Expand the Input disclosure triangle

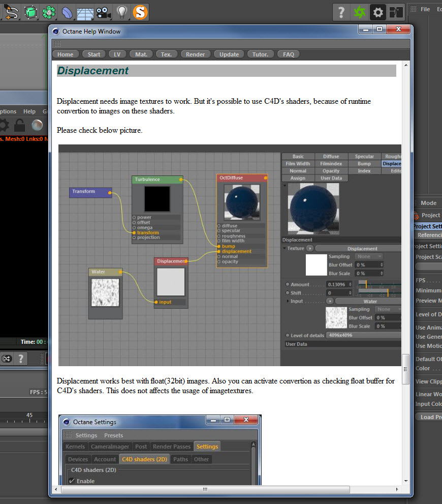coord(288,301)
